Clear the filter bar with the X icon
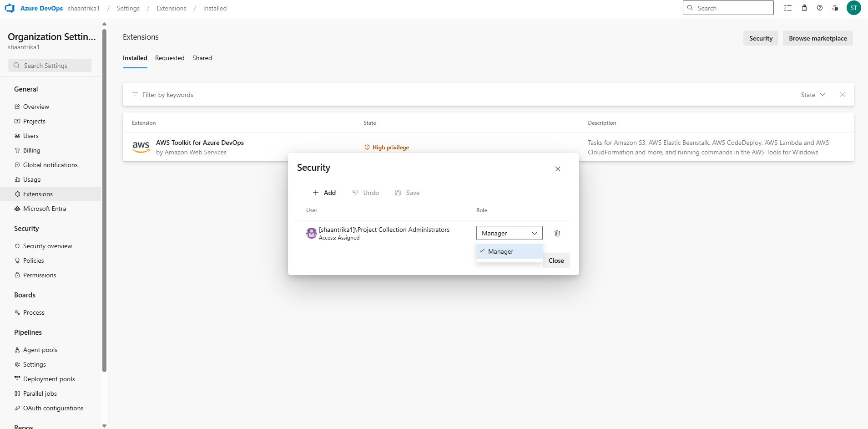The width and height of the screenshot is (868, 429). pos(843,94)
